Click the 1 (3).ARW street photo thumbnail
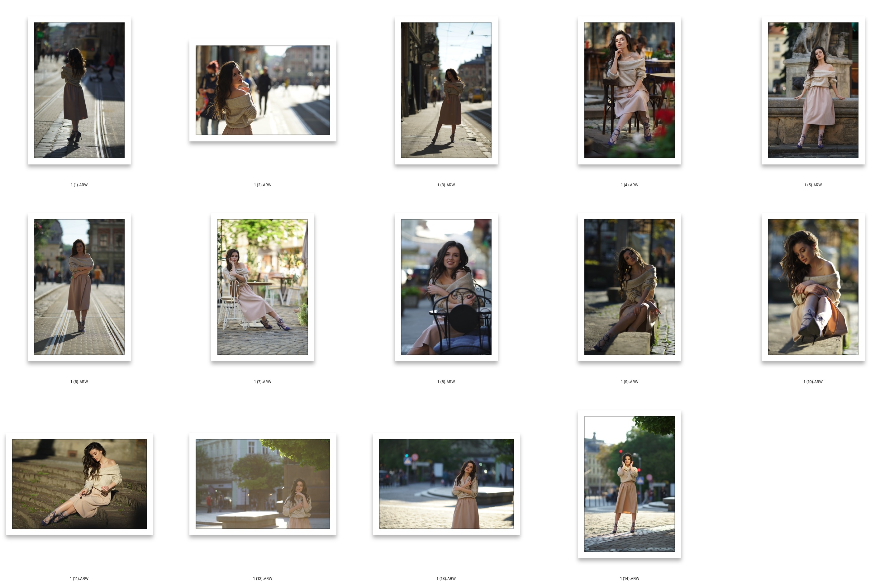This screenshot has height=588, width=875. pos(446,90)
